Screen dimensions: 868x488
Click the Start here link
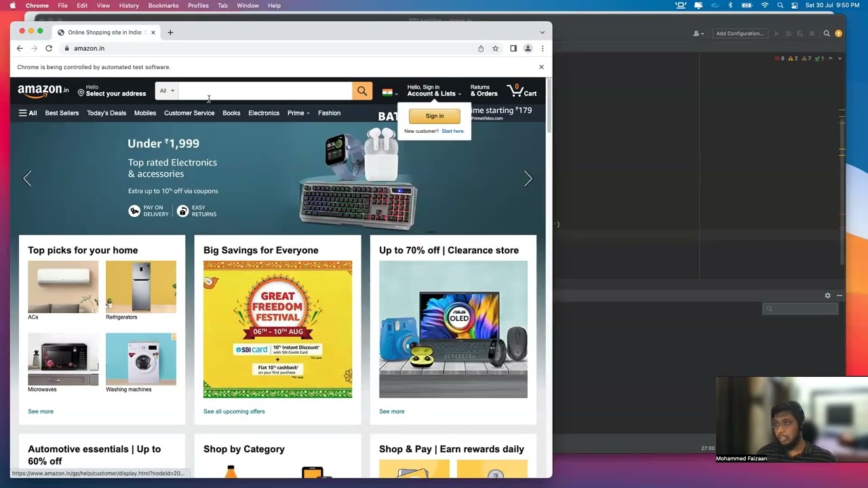point(453,131)
